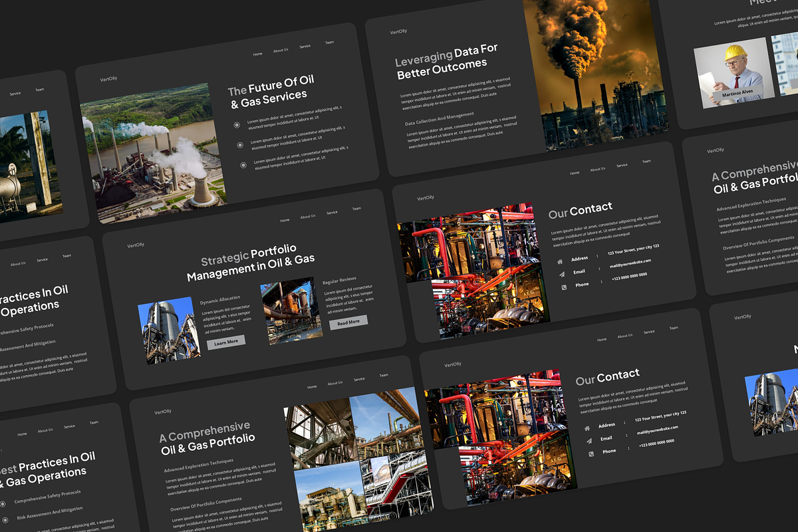
Task: Click the Regular Reviews subheading
Action: click(339, 280)
